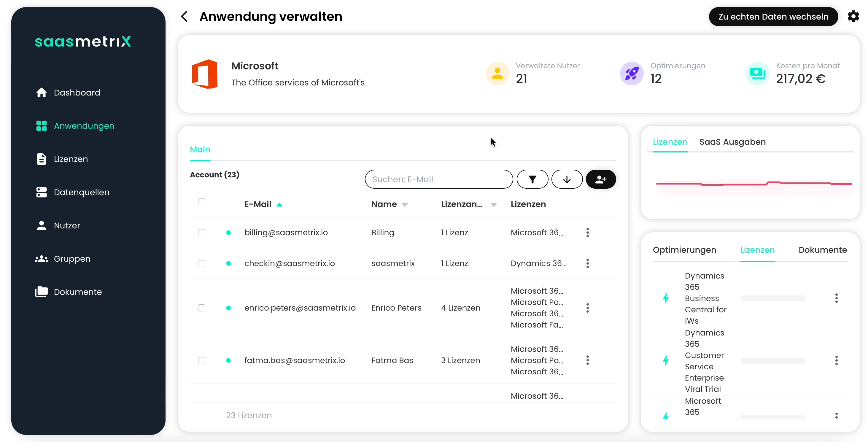Click Zu echten Daten wechseln button
The image size is (868, 442).
773,17
